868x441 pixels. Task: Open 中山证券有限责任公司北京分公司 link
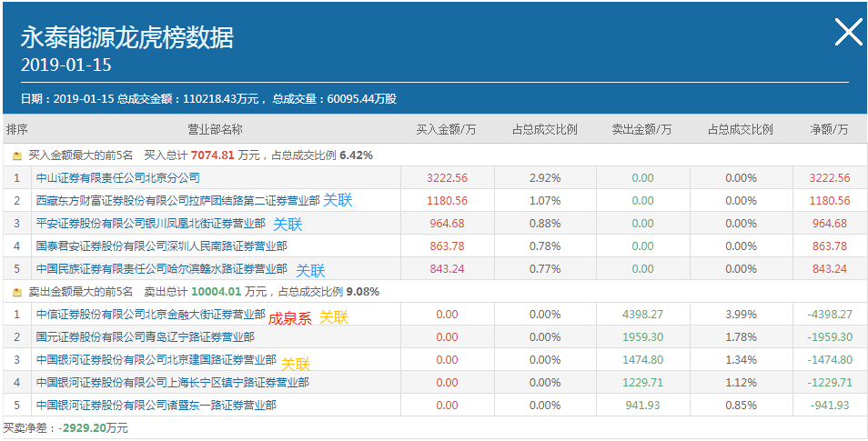118,178
